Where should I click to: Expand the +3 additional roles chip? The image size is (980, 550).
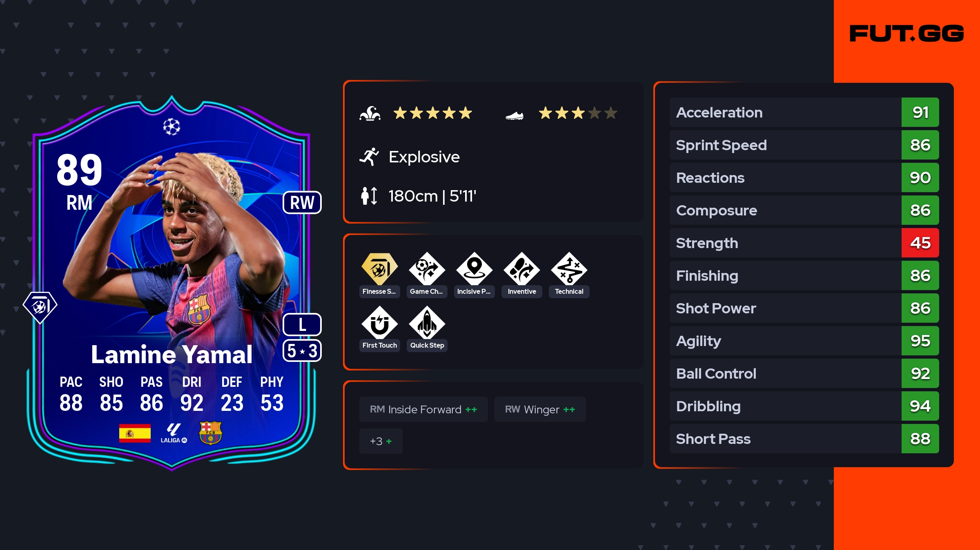point(381,441)
